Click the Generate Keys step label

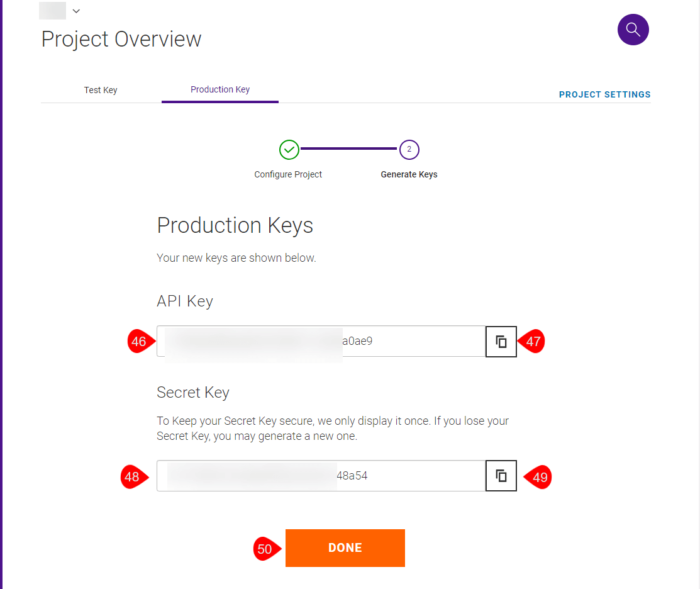coord(409,174)
